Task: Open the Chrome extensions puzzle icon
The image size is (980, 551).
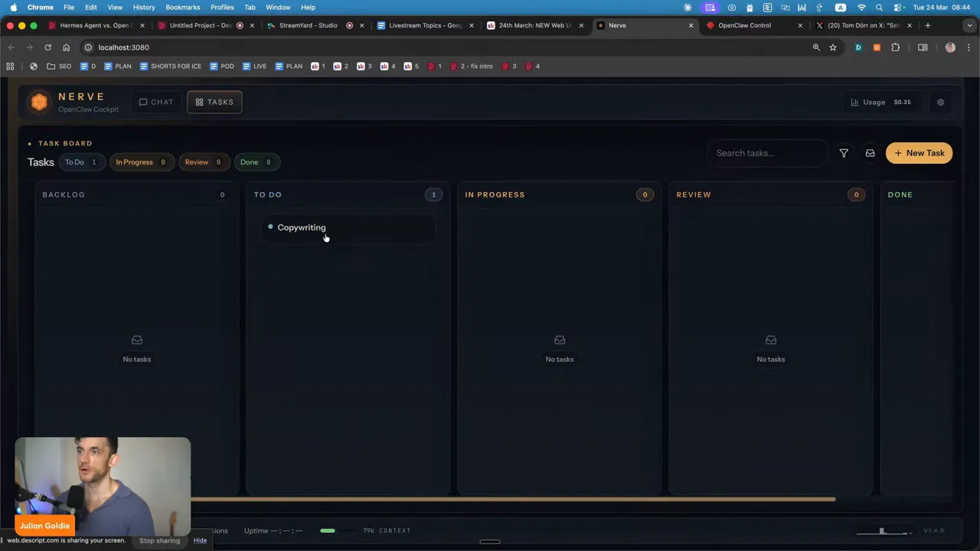Action: pyautogui.click(x=895, y=47)
